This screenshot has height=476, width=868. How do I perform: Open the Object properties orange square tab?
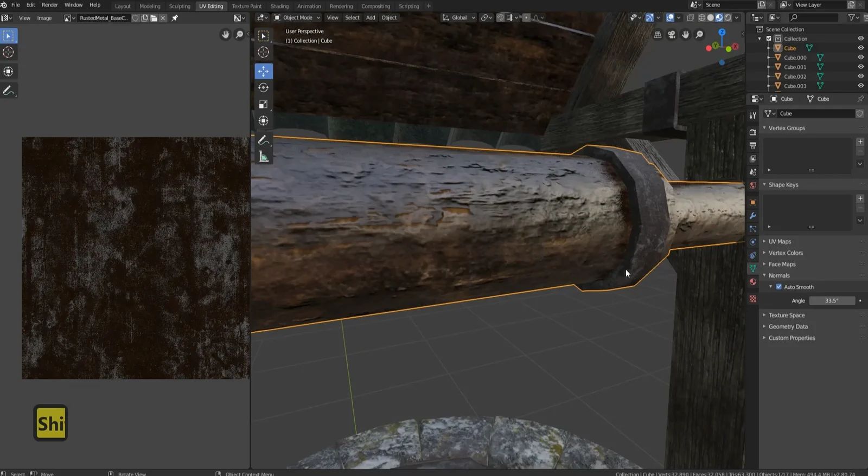(753, 202)
